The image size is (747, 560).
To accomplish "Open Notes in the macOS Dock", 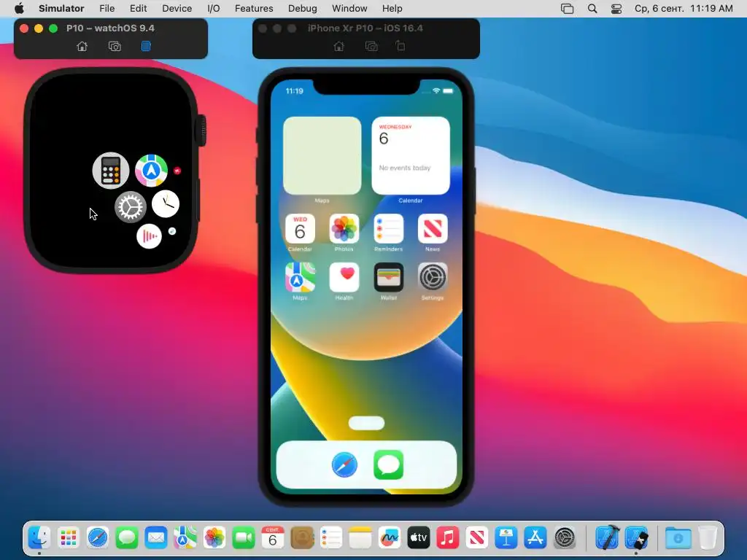I will 360,538.
